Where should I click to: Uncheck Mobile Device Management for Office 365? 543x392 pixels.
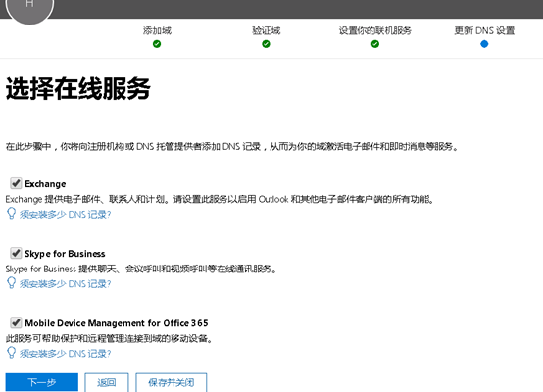click(x=16, y=322)
